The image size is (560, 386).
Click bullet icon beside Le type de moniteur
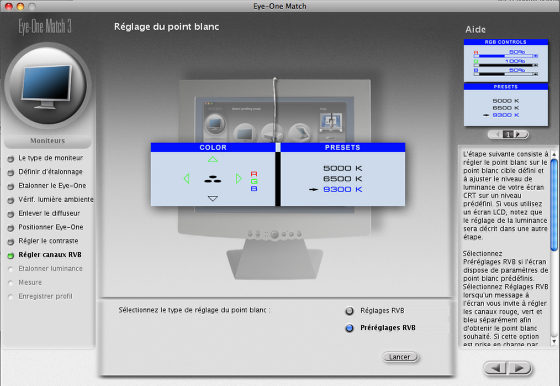click(x=11, y=159)
